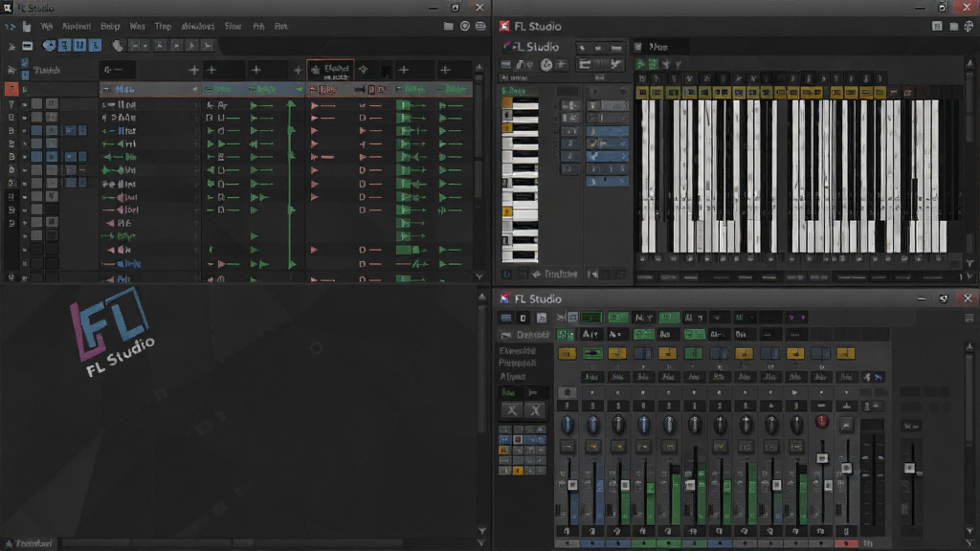Click the round clock-like icon in piano roll toolbar
This screenshot has width=980, height=551.
coord(546,64)
